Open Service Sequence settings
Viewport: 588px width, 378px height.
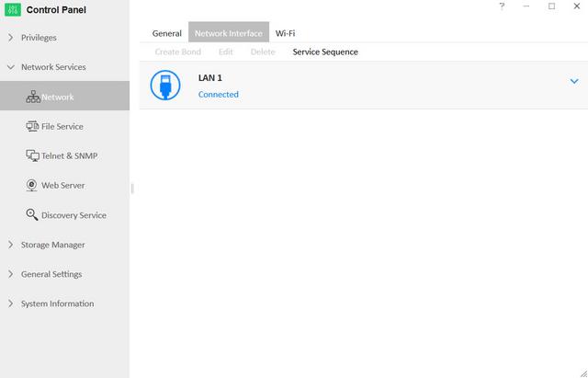pyautogui.click(x=325, y=52)
